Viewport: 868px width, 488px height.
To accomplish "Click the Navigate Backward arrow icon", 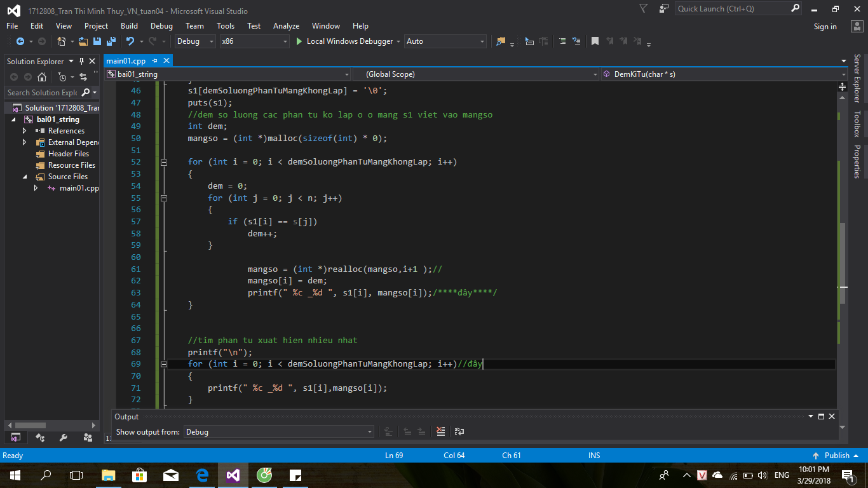I will [20, 41].
